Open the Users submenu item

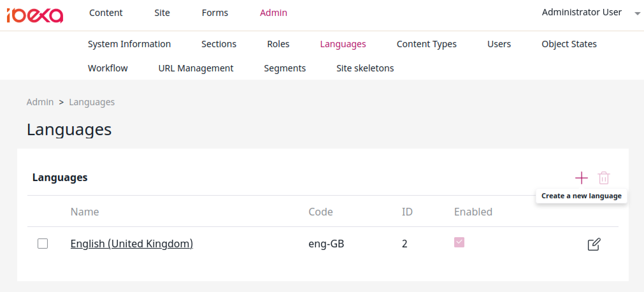click(x=499, y=44)
